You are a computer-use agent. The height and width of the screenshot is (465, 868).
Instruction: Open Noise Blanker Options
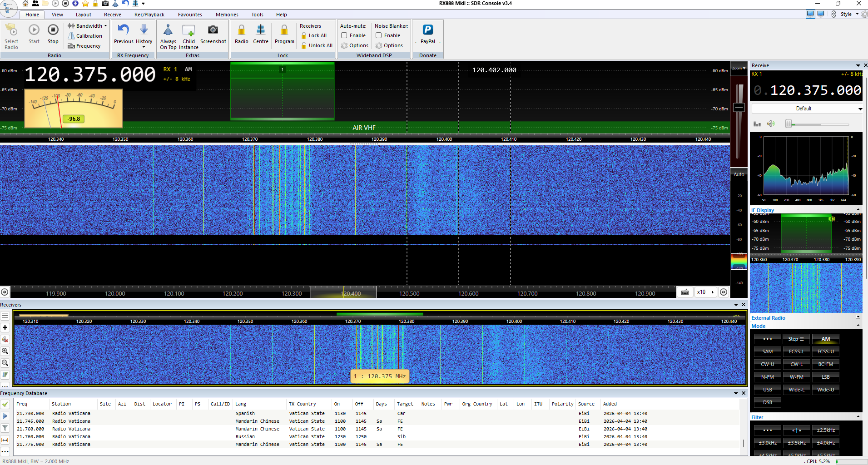point(389,45)
